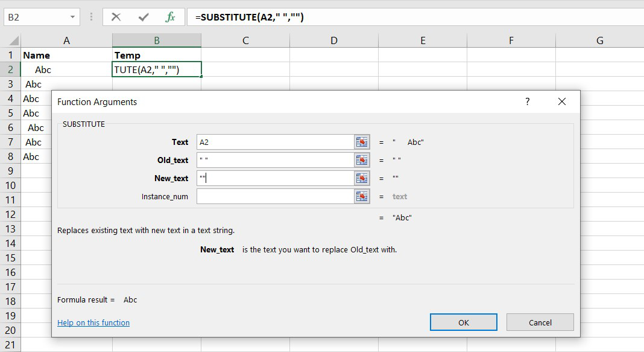The width and height of the screenshot is (644, 352).
Task: Click New_text range selector icon
Action: pos(362,178)
